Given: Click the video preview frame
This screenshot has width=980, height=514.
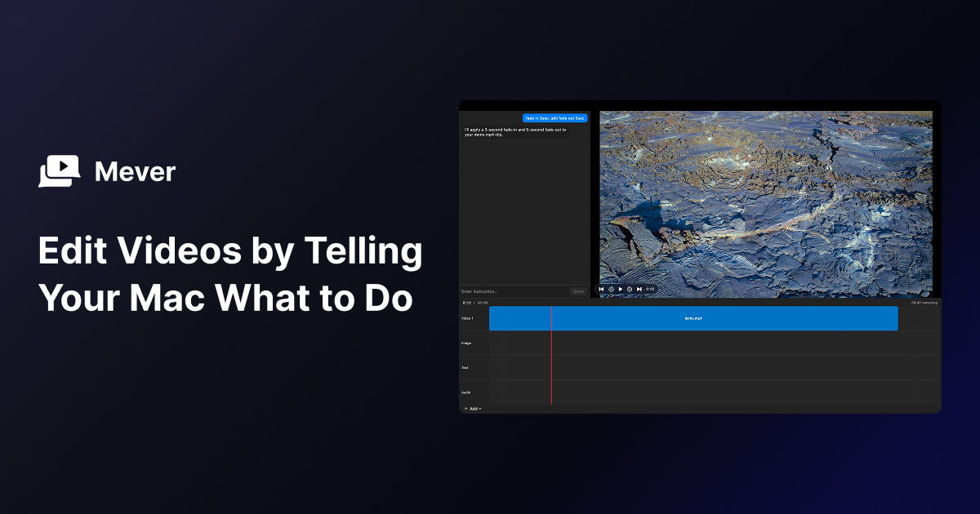Looking at the screenshot, I should coord(766,204).
